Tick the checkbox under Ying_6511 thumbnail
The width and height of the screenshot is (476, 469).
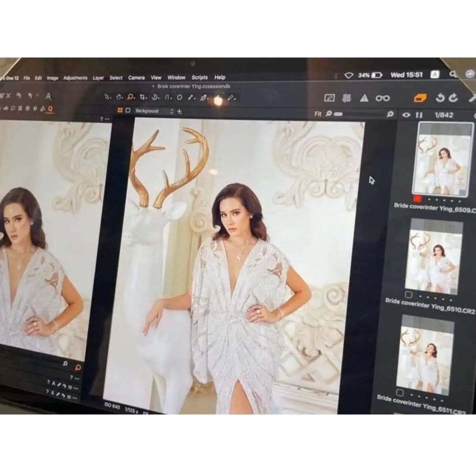click(x=400, y=392)
